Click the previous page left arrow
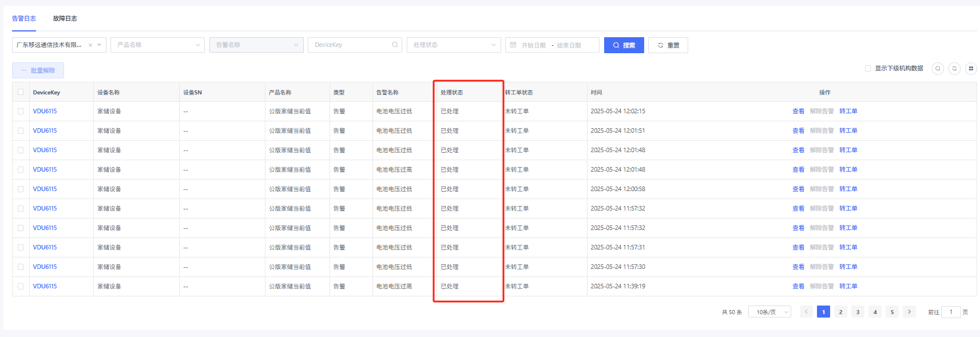 (806, 312)
